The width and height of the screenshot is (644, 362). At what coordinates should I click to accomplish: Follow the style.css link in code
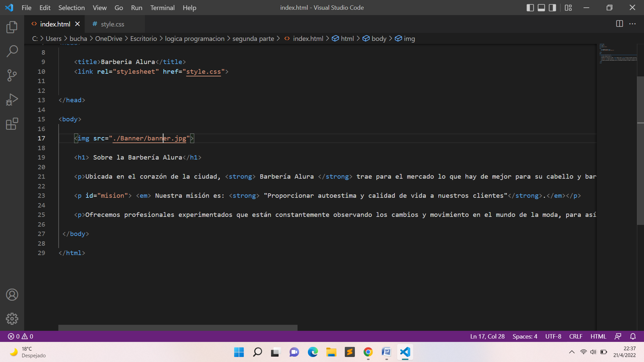pyautogui.click(x=204, y=71)
